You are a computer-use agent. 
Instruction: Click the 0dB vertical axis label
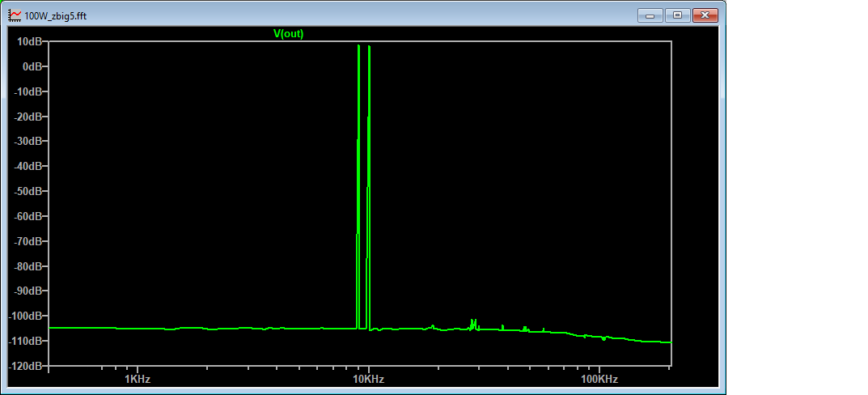(32, 66)
